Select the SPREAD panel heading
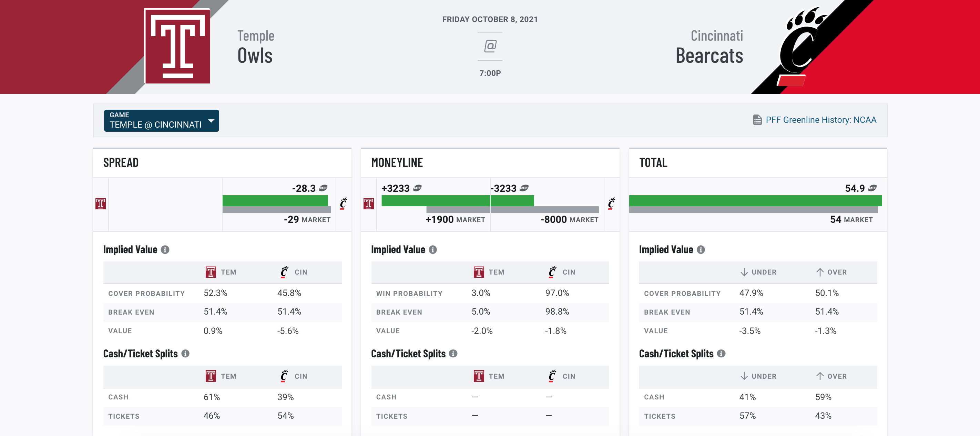 pos(121,162)
